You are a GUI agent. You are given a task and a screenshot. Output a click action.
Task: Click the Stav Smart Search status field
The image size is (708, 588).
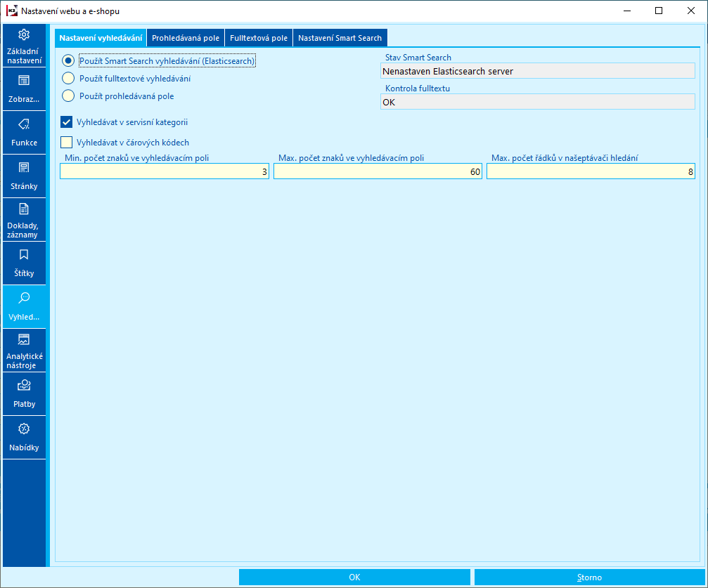(x=538, y=71)
